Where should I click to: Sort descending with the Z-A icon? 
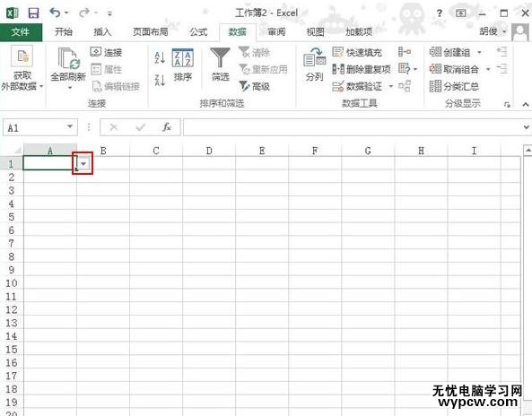click(x=160, y=80)
